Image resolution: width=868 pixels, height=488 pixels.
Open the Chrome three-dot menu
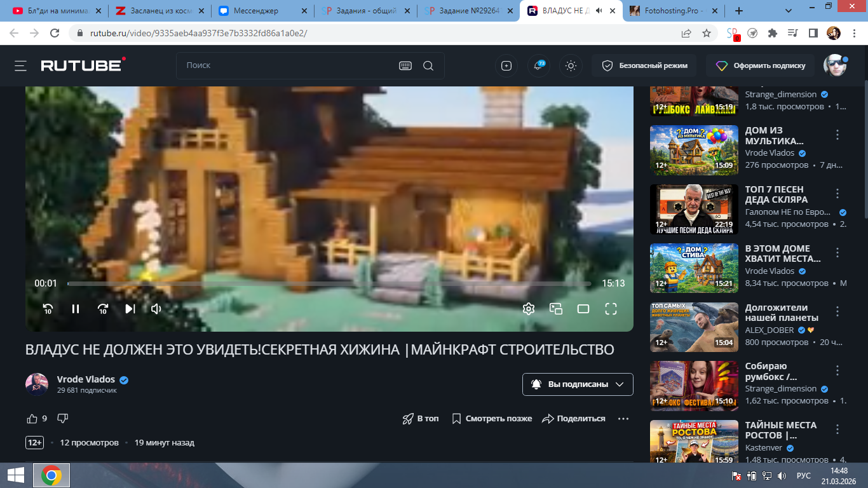pos(854,33)
